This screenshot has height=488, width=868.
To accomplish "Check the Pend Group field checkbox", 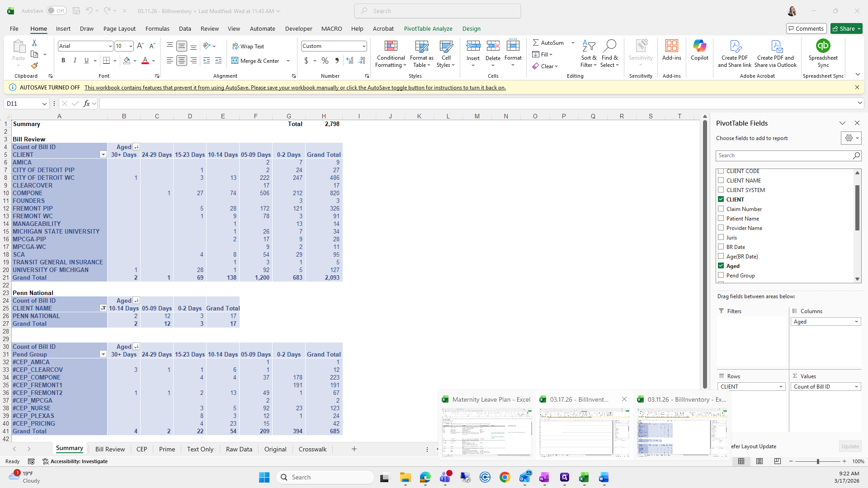I will (x=721, y=275).
